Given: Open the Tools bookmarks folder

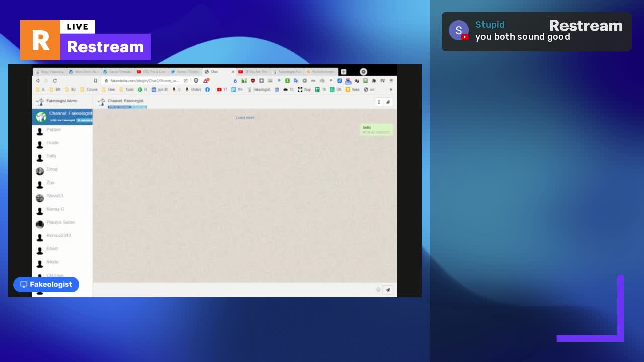Looking at the screenshot, I should click(x=126, y=89).
